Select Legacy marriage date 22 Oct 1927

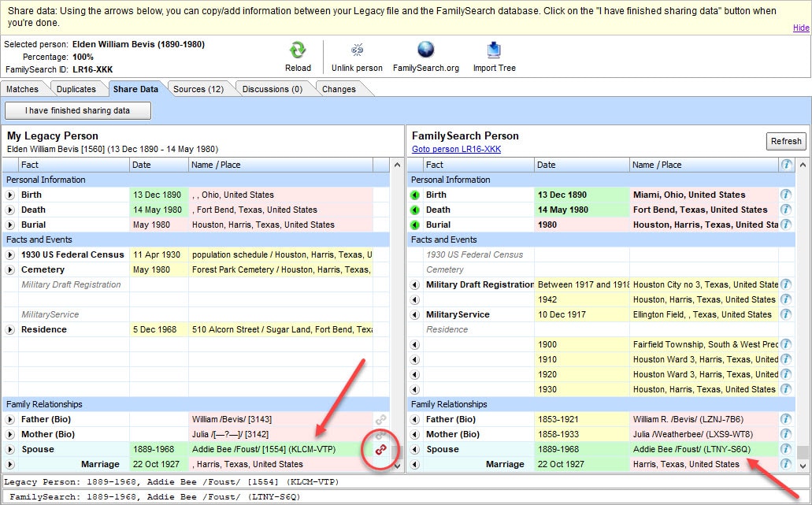[x=159, y=464]
